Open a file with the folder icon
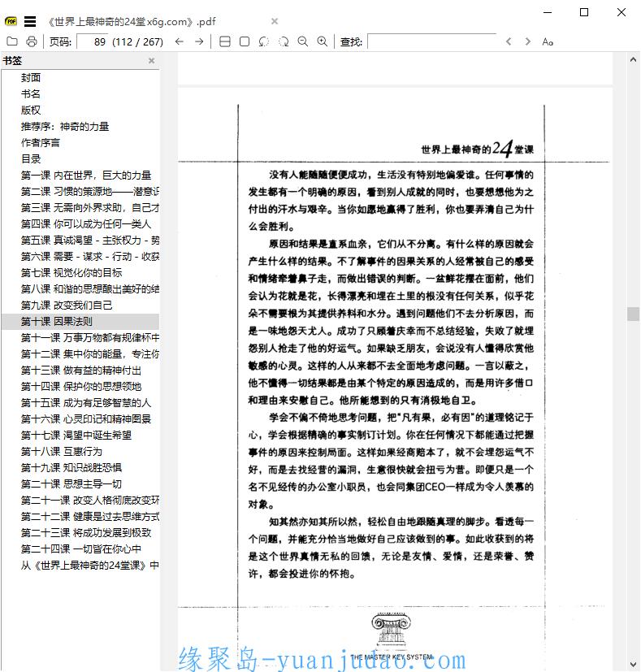The image size is (641, 672). [12, 41]
